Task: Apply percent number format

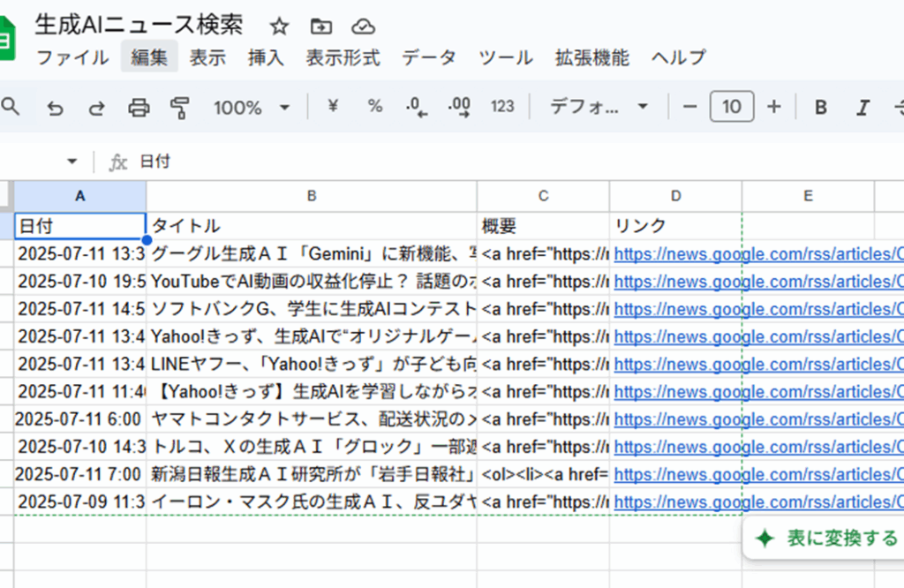Action: pos(375,107)
